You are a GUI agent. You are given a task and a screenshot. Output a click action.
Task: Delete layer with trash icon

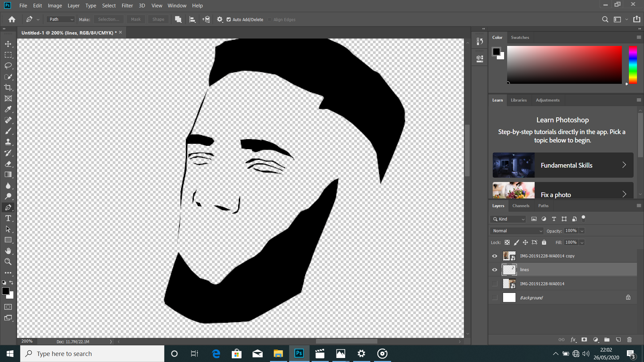tap(629, 340)
